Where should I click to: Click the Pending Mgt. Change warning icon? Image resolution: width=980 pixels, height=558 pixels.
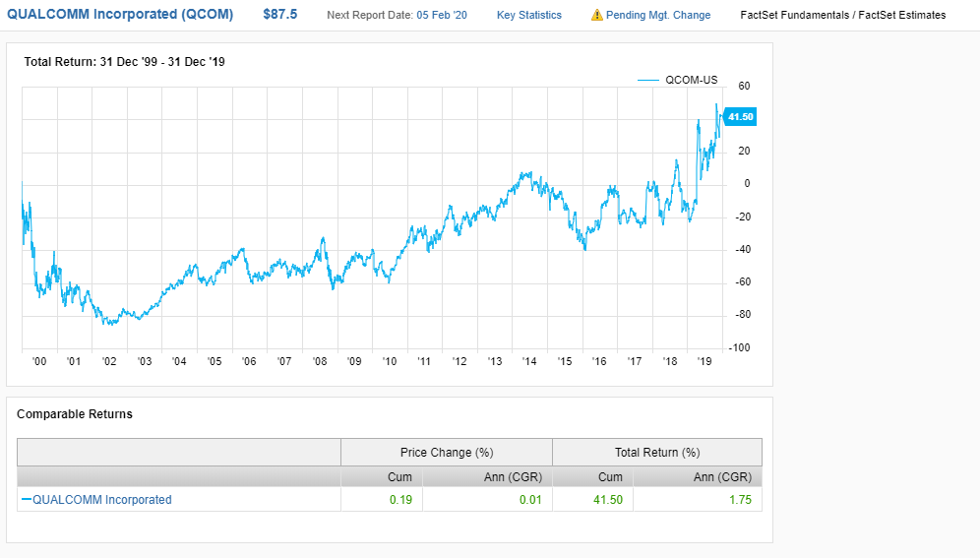tap(597, 15)
